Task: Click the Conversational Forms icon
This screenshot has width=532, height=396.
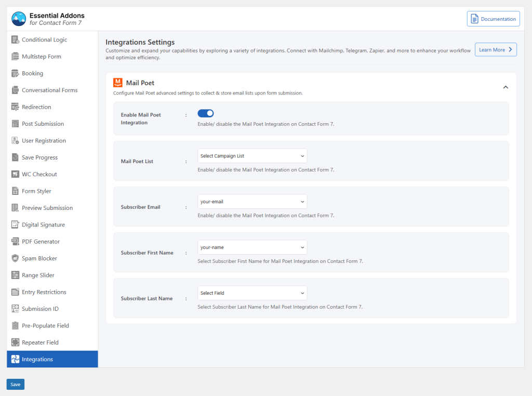Action: 15,90
